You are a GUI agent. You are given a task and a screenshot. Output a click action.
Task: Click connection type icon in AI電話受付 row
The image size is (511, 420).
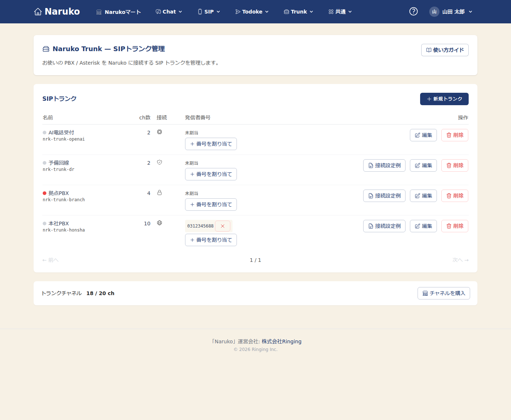pos(160,132)
